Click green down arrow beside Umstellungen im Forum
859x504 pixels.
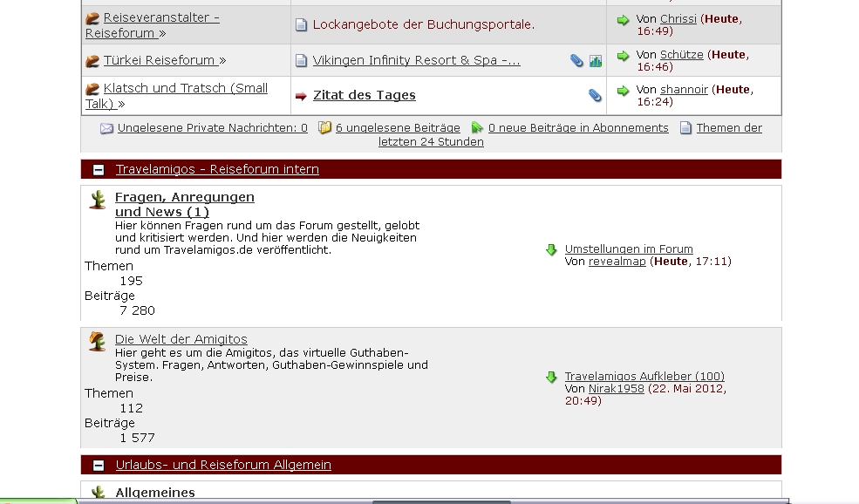pos(551,250)
